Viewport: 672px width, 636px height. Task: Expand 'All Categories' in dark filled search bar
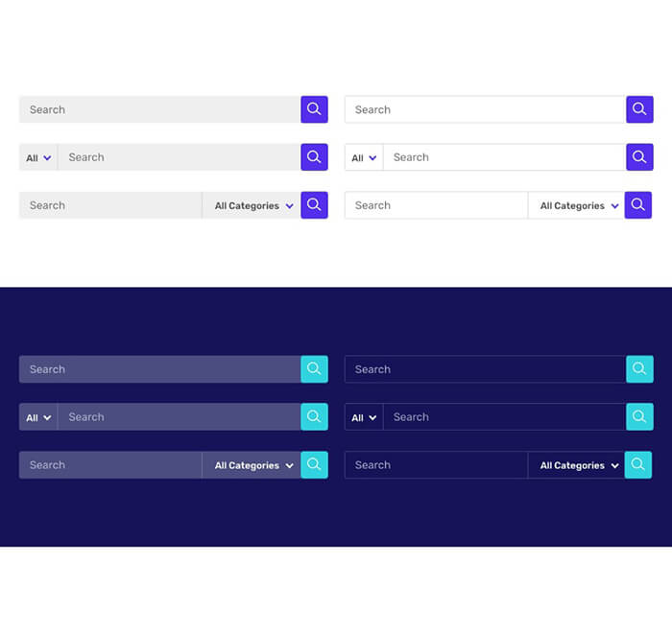coord(253,466)
